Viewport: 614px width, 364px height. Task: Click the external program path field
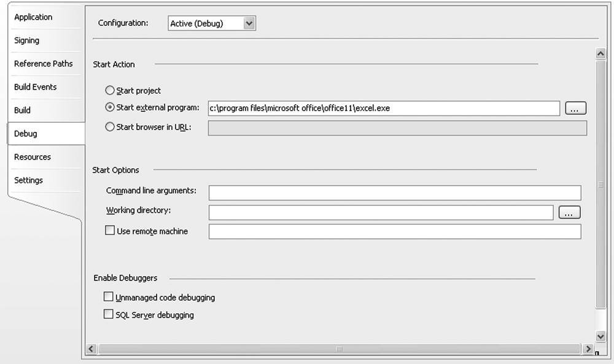pyautogui.click(x=384, y=108)
